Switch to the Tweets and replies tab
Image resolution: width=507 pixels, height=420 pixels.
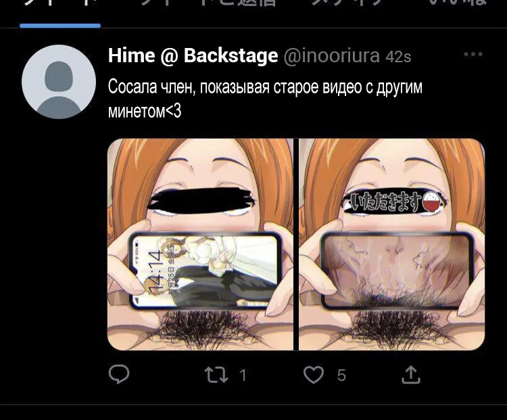(x=209, y=3)
